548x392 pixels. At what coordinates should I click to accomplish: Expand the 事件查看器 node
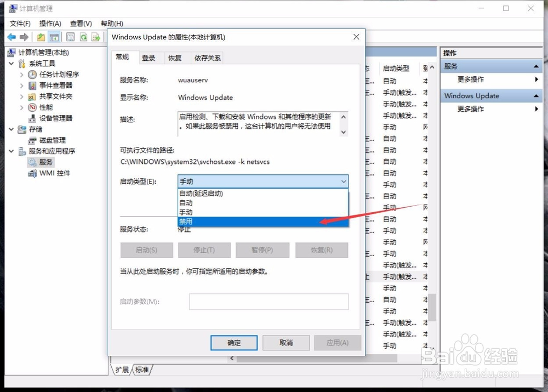[22, 86]
